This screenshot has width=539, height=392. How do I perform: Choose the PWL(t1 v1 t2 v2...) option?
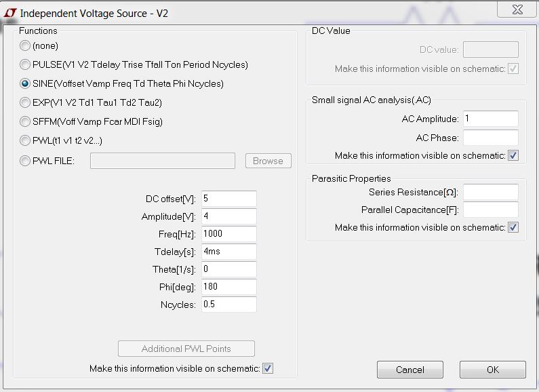point(25,140)
